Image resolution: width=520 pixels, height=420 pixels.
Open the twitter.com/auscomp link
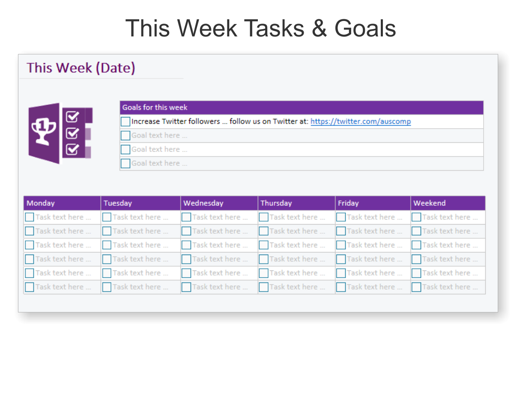click(x=361, y=121)
